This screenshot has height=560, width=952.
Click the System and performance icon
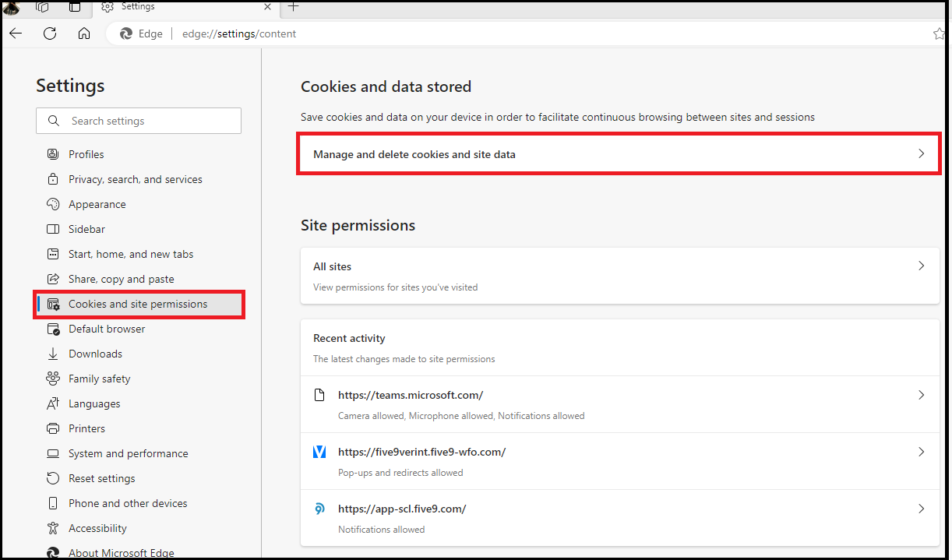53,453
